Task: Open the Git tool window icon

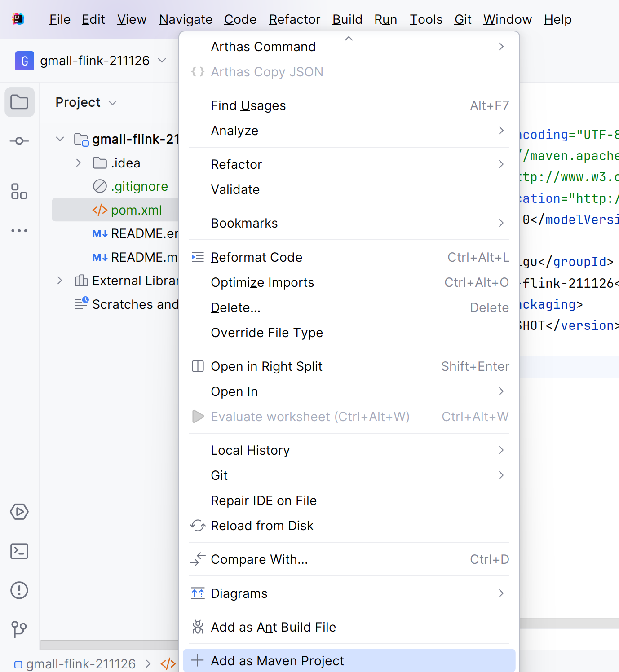Action: pyautogui.click(x=19, y=629)
